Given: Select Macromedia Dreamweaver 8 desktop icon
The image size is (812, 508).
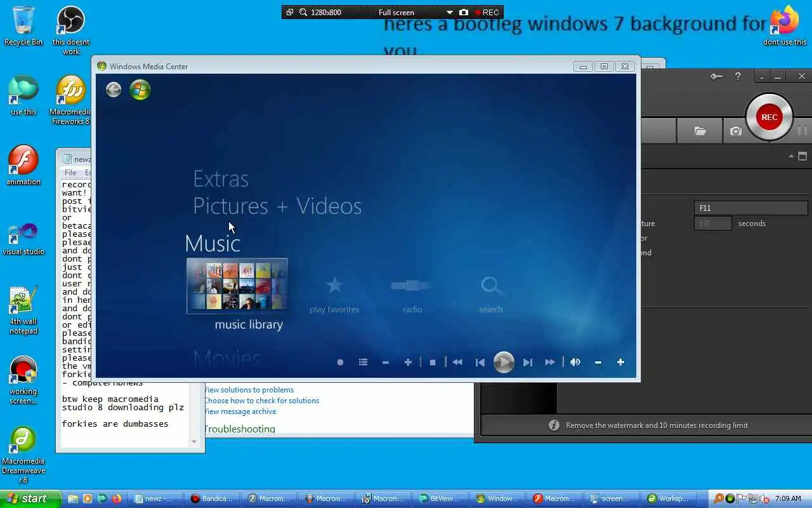Looking at the screenshot, I should 23,455.
